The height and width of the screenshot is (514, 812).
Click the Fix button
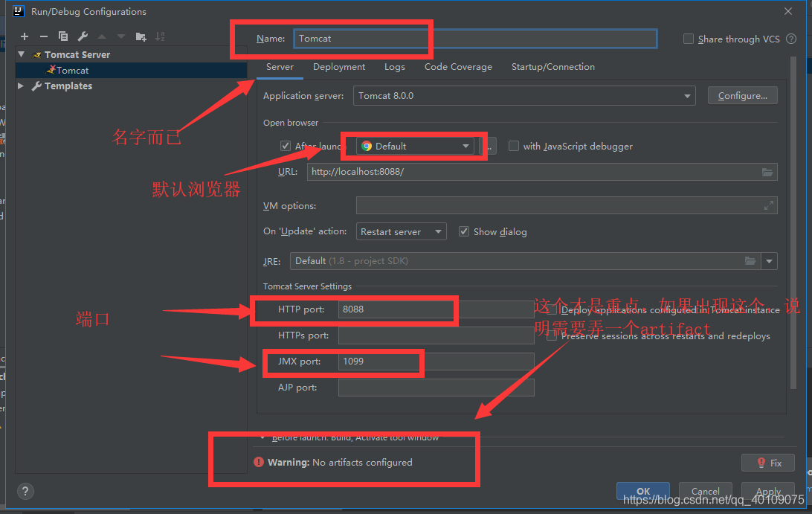pos(768,463)
